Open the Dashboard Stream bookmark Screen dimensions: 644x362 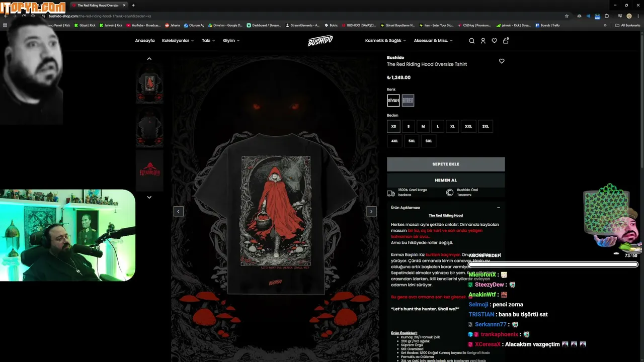[x=264, y=25]
